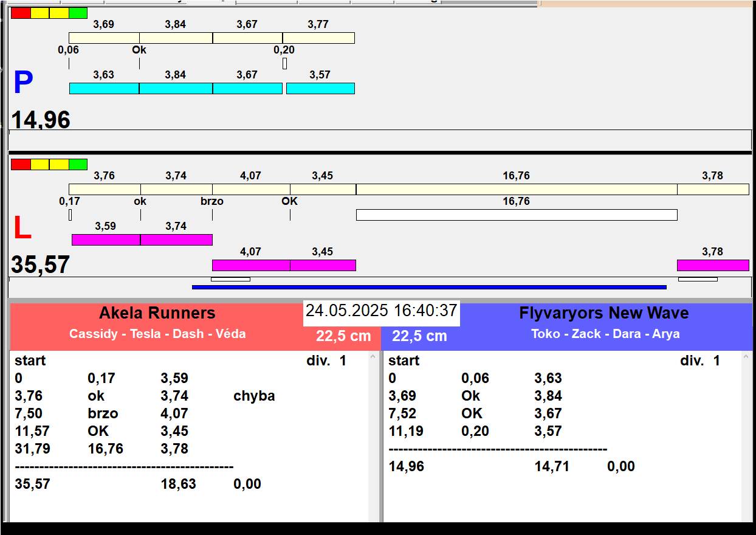Click the 22,5 cm jump height on the blue side

[419, 336]
